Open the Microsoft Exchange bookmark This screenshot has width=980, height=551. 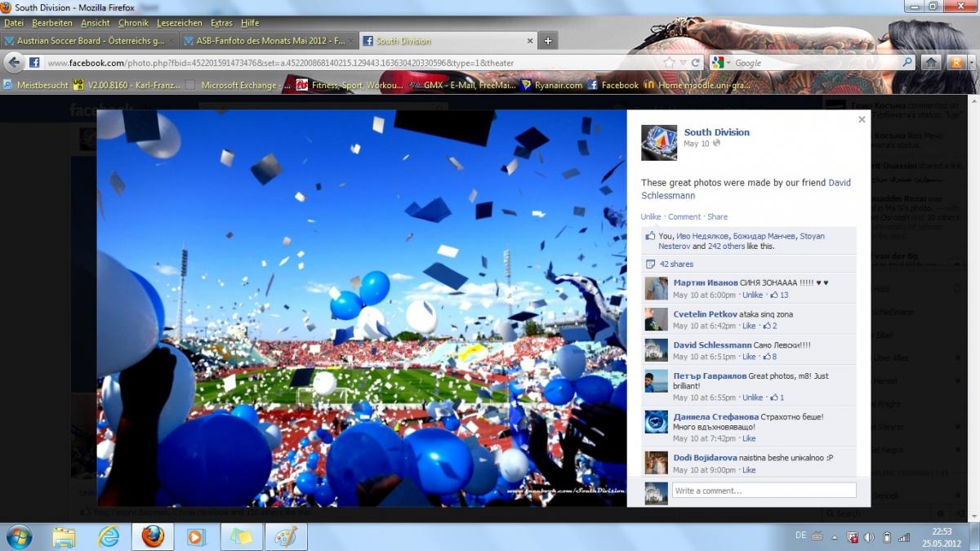238,85
